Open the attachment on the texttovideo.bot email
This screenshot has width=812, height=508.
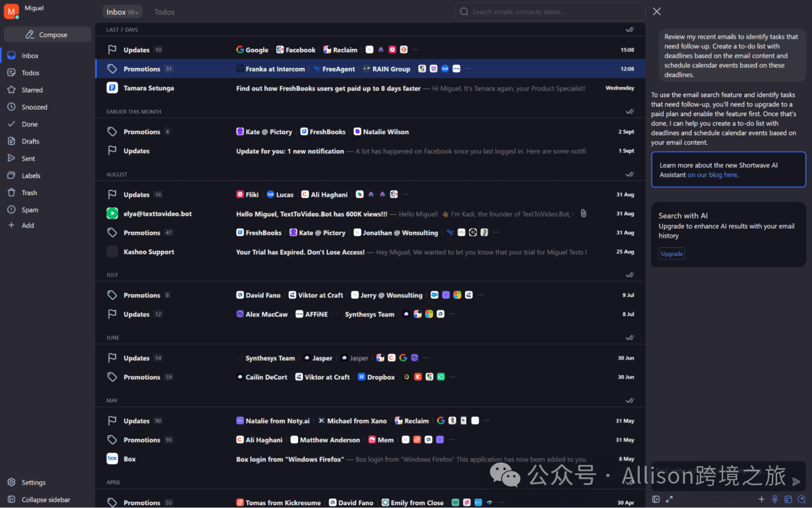click(583, 214)
